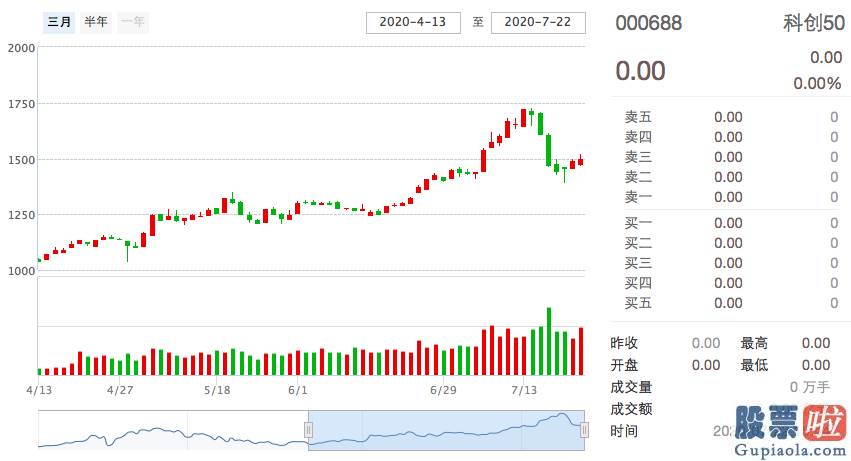Click the unselected left portion of overview chart

173,430
